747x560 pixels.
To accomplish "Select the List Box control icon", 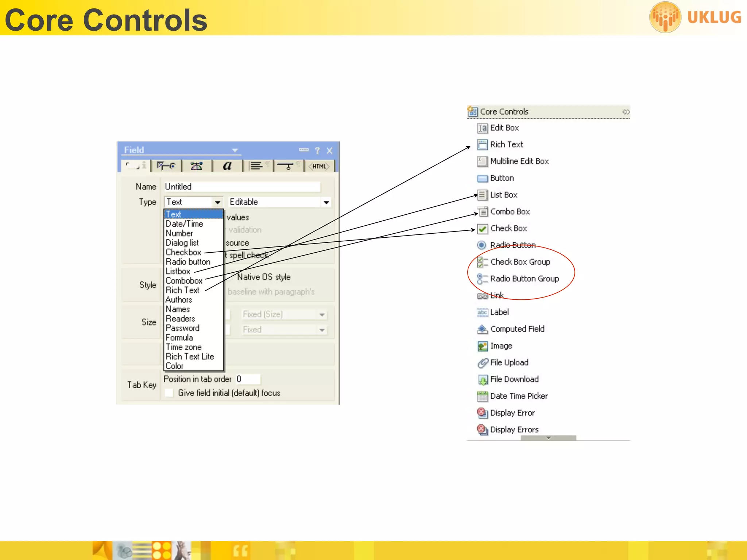I will (x=482, y=195).
